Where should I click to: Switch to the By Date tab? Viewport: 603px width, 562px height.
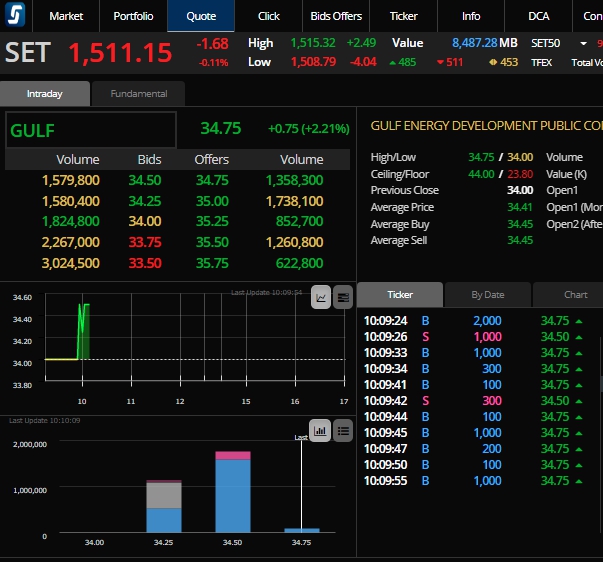pos(488,295)
